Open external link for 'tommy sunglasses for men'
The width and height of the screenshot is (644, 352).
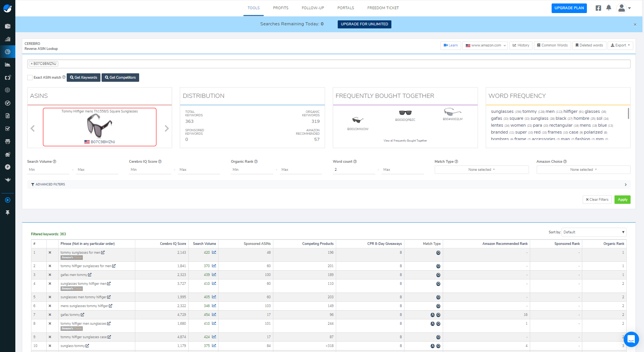point(103,253)
